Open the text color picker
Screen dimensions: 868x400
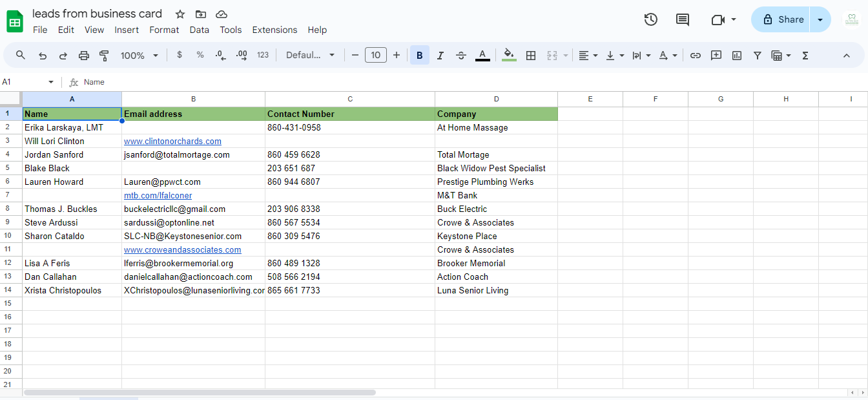pyautogui.click(x=482, y=55)
